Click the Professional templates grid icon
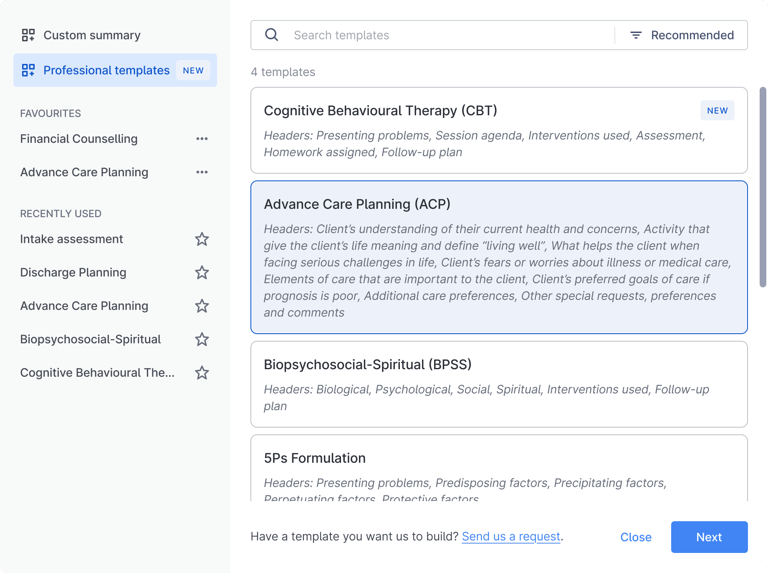The width and height of the screenshot is (768, 573). 28,70
